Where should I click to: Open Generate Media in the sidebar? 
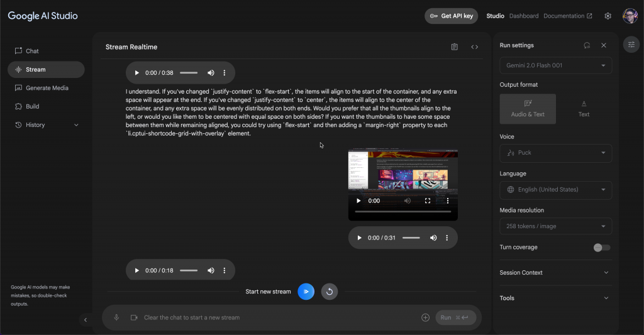click(x=47, y=88)
